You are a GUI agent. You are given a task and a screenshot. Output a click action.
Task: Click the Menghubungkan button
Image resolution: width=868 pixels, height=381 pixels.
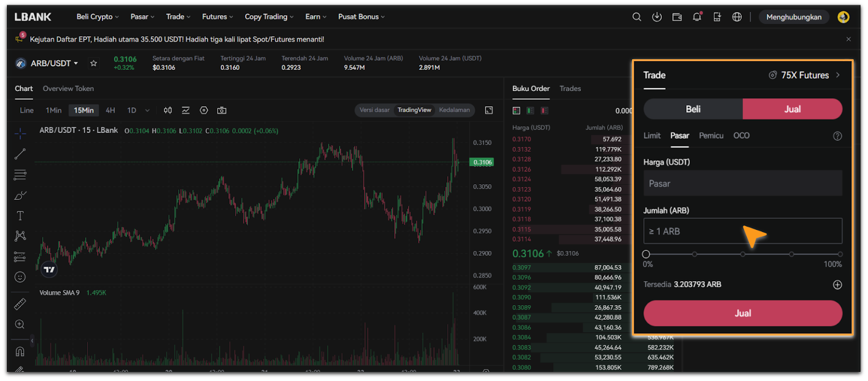point(794,17)
